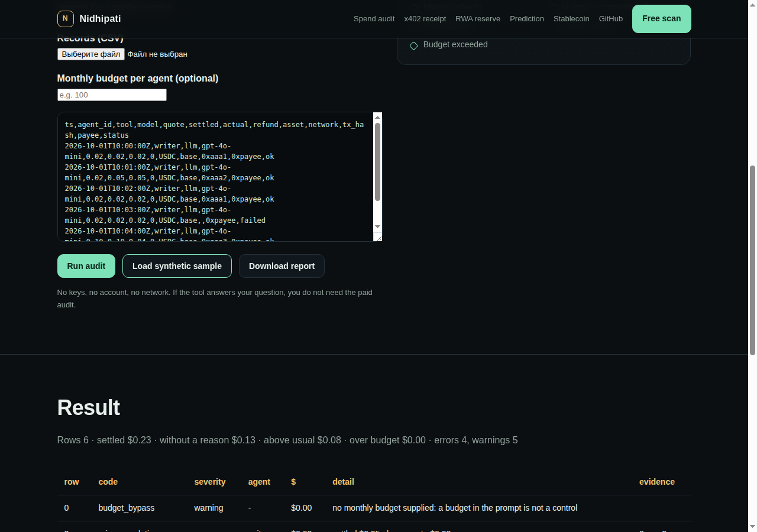Click Load synthetic sample button
Screen dimensions: 757x532
(177, 266)
